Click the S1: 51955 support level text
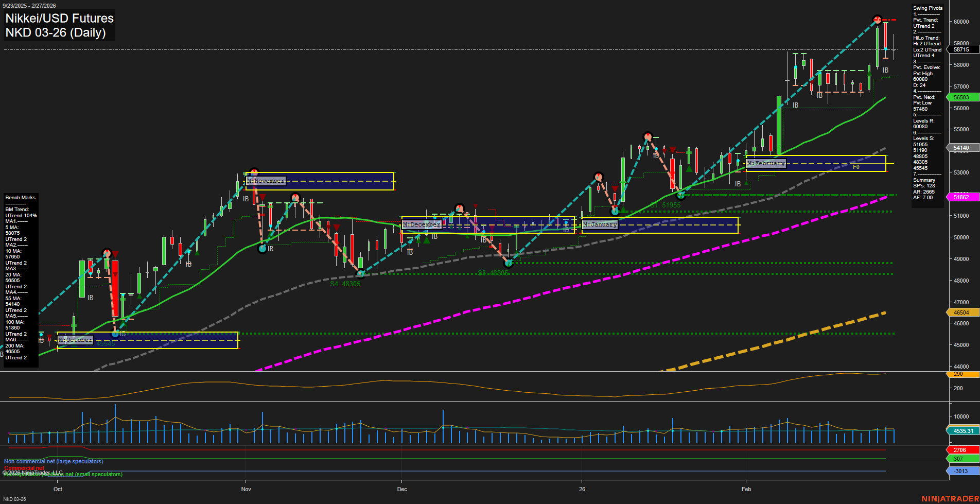 pyautogui.click(x=666, y=204)
